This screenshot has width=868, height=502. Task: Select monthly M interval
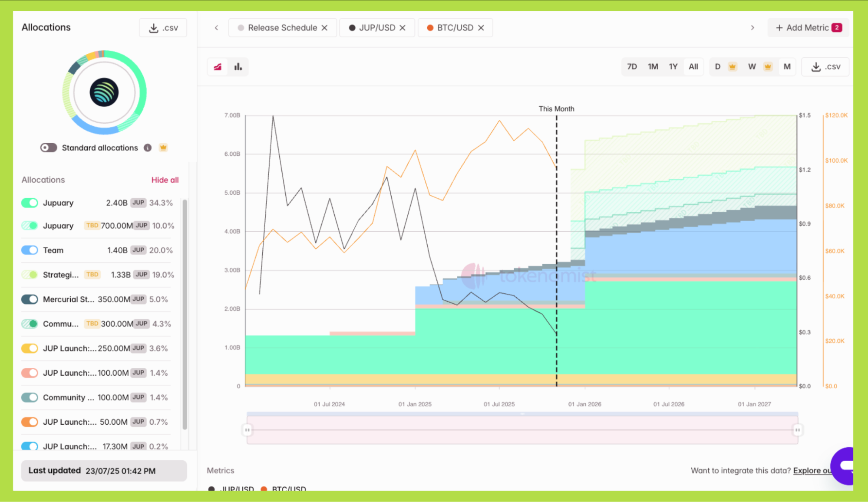(787, 67)
